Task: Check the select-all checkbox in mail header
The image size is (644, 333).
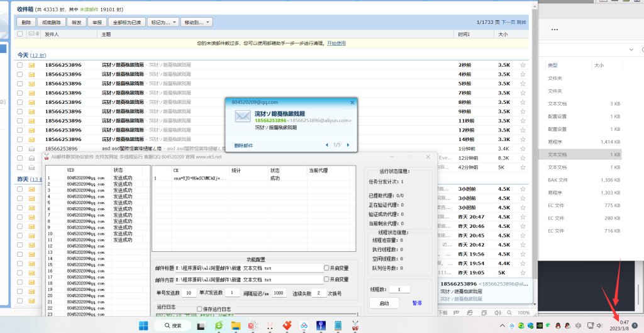Action: pyautogui.click(x=20, y=34)
